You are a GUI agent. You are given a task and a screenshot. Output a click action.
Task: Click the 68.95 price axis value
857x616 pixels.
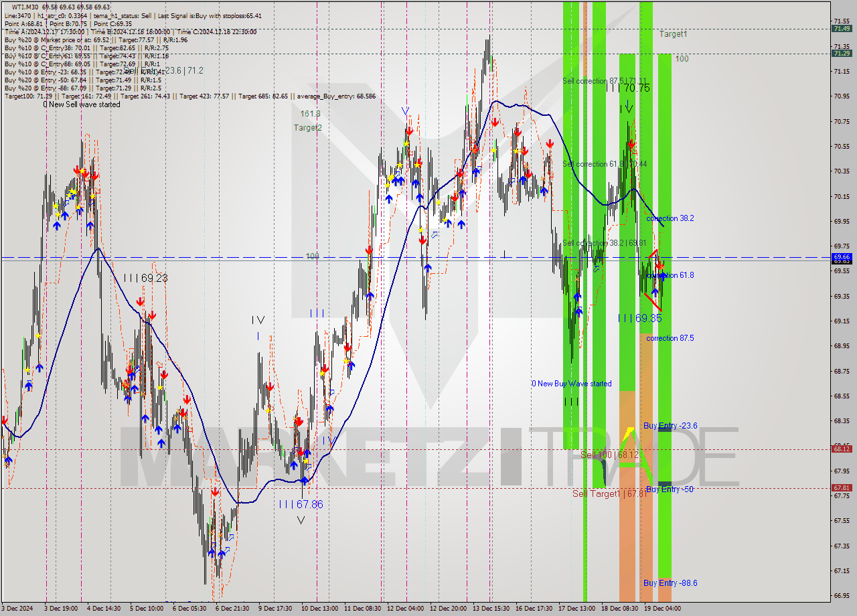[x=842, y=346]
